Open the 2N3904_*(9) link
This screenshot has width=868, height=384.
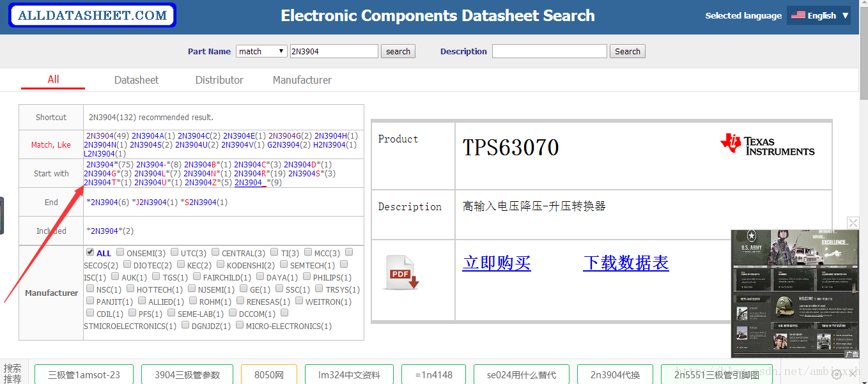[x=258, y=182]
